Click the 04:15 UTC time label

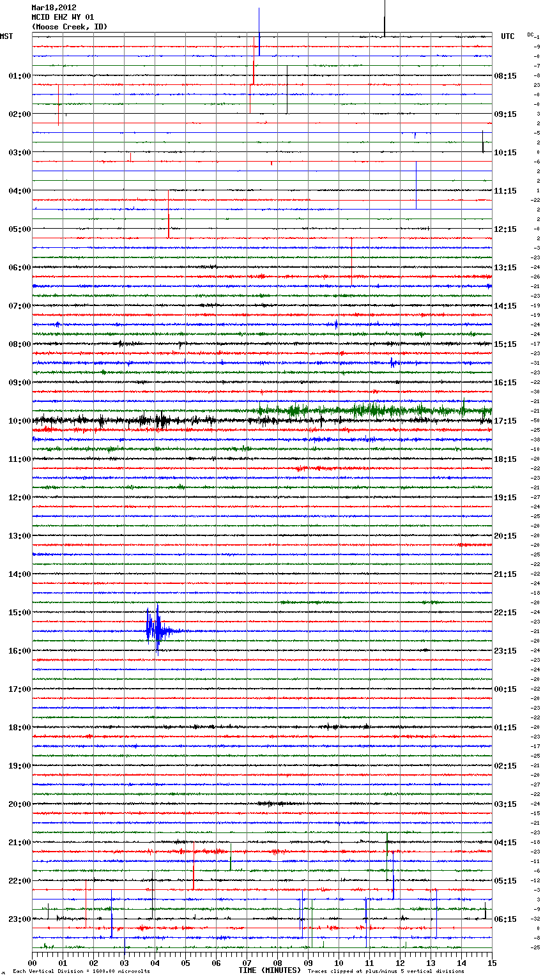coord(505,843)
